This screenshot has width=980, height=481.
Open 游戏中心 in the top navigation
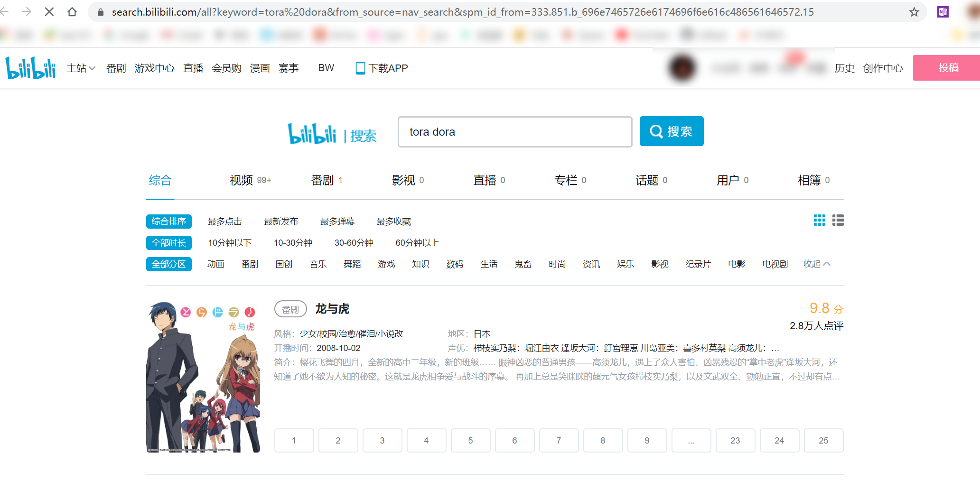point(154,68)
